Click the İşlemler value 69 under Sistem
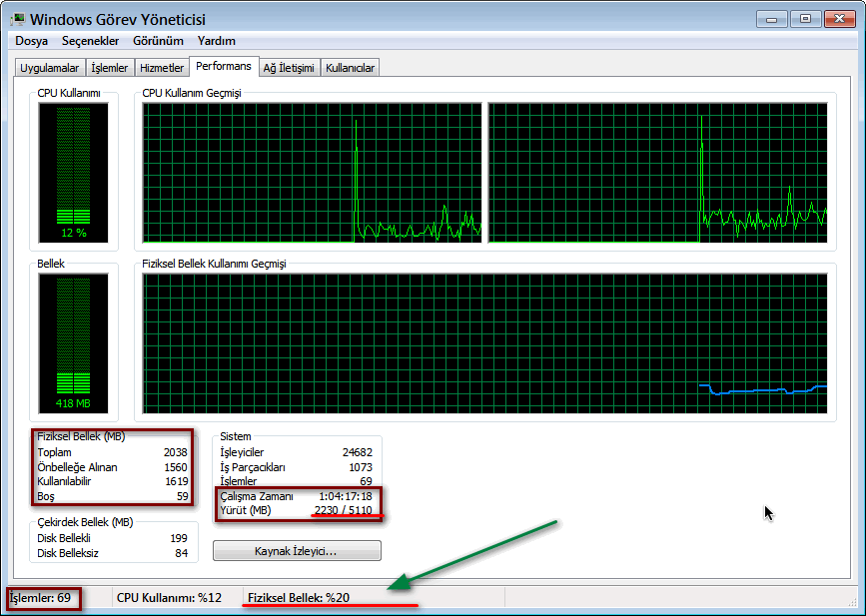This screenshot has height=616, width=866. click(x=367, y=481)
